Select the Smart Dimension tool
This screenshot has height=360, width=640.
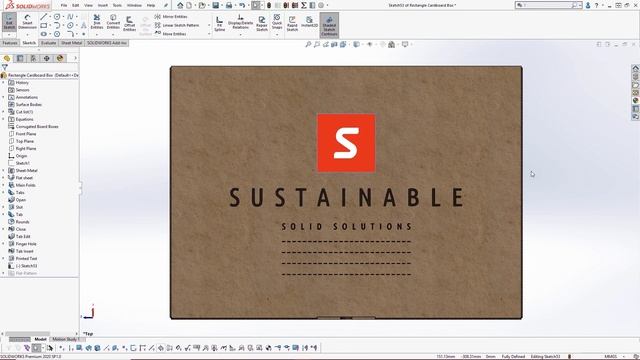pos(27,22)
